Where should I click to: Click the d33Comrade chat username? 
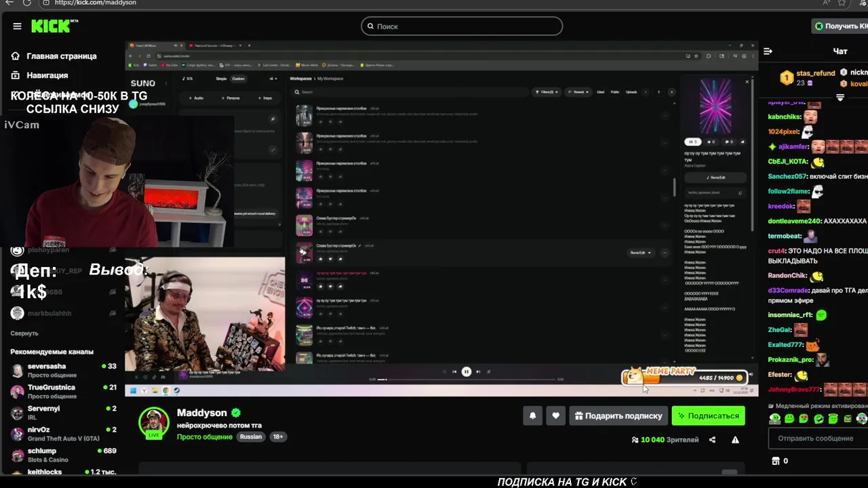(788, 291)
